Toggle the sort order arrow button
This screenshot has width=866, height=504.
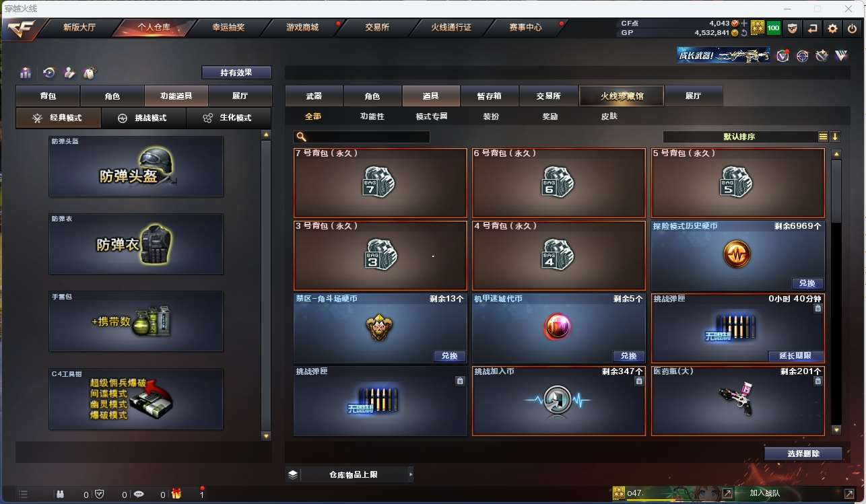tap(835, 137)
